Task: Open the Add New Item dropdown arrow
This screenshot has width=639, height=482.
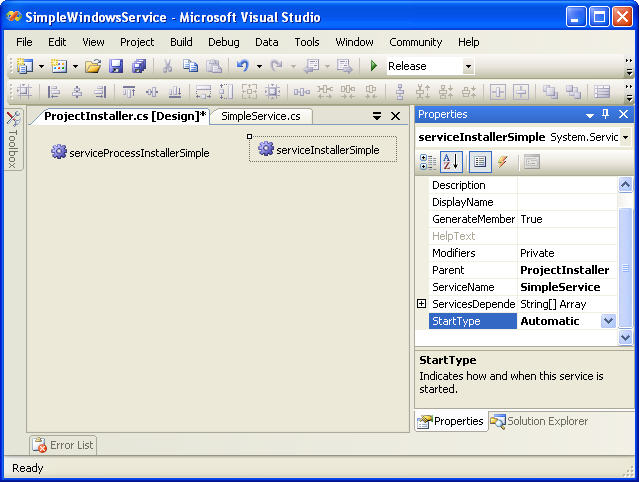Action: coord(75,66)
